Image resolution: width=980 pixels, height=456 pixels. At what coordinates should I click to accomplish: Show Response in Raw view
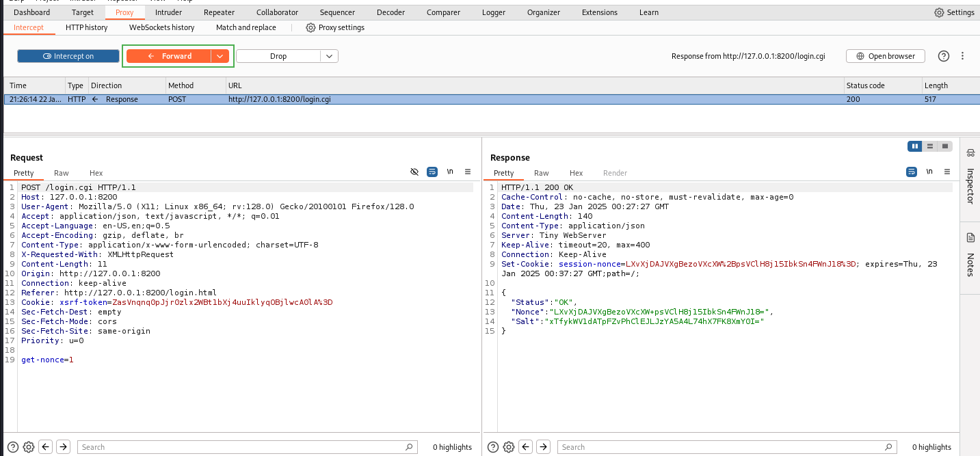pos(542,173)
